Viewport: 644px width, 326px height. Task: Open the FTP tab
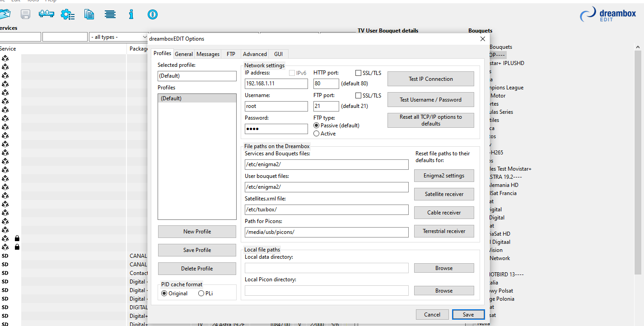tap(231, 54)
